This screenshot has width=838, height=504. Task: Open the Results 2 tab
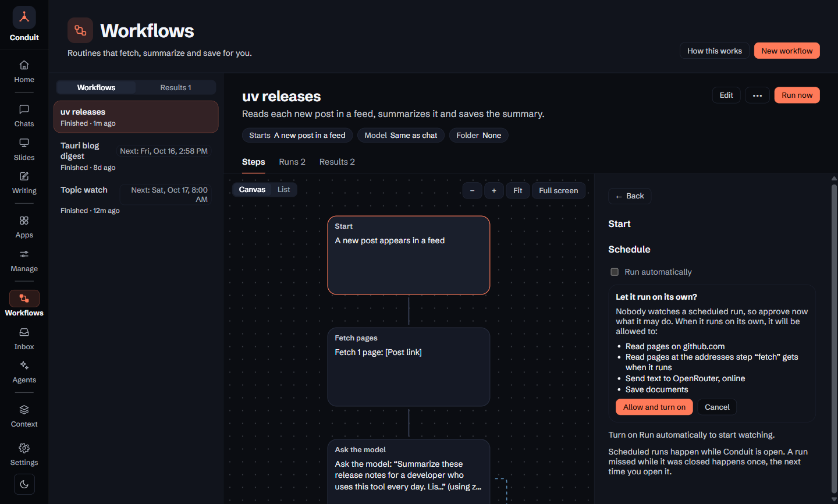coord(337,162)
